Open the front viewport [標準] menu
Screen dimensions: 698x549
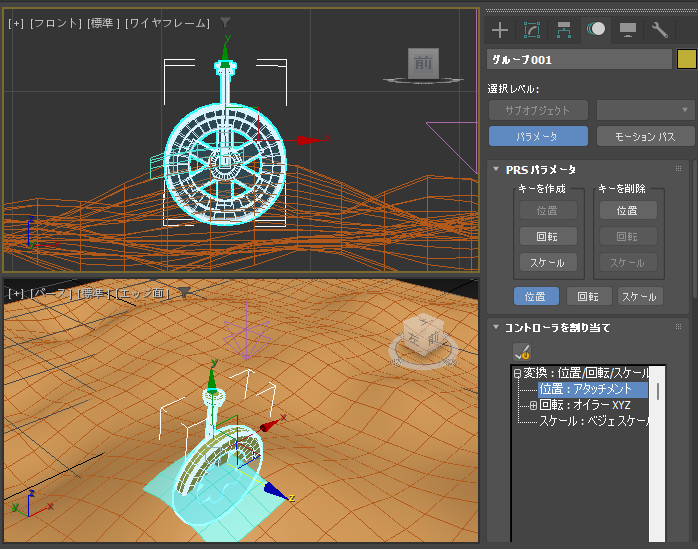pyautogui.click(x=103, y=23)
